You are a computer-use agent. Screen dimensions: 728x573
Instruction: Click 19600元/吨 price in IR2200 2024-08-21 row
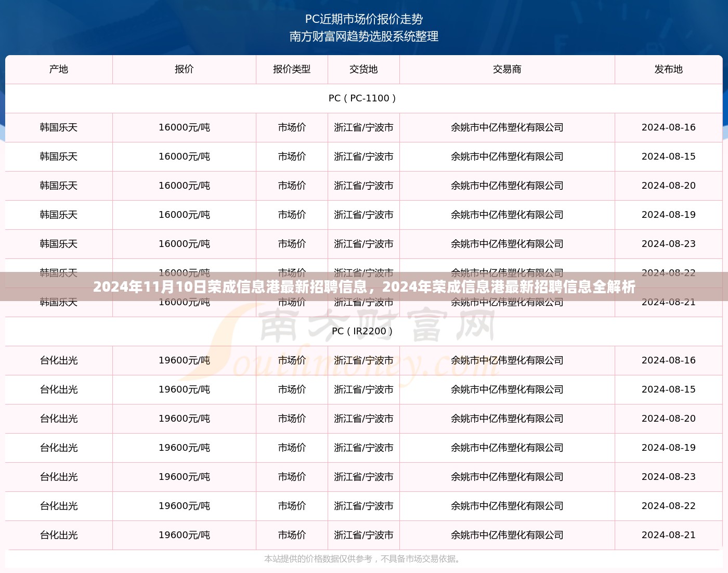184,535
